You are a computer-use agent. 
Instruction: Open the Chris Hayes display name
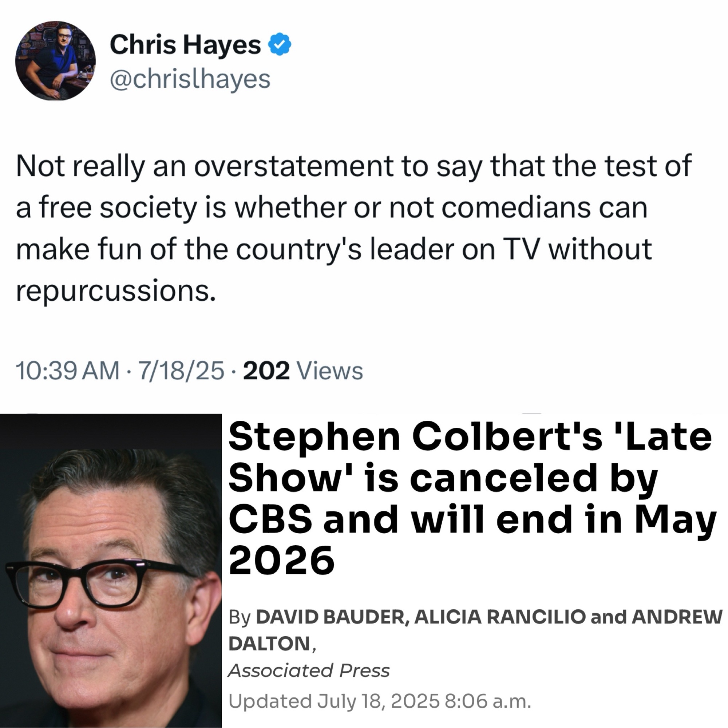(185, 44)
